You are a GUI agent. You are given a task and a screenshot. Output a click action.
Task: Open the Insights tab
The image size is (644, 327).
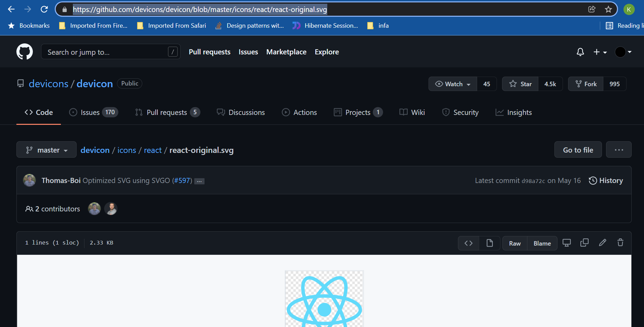(x=514, y=113)
